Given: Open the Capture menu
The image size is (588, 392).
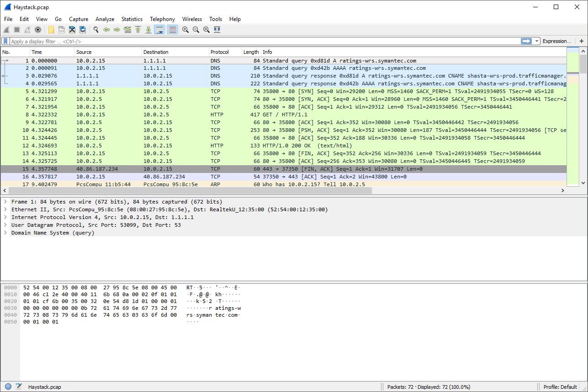Looking at the screenshot, I should 79,19.
